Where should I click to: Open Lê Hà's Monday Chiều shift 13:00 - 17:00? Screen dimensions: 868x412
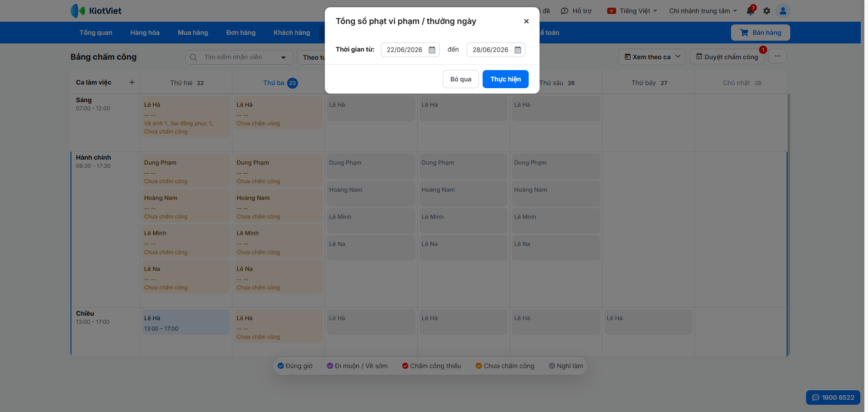(x=186, y=322)
